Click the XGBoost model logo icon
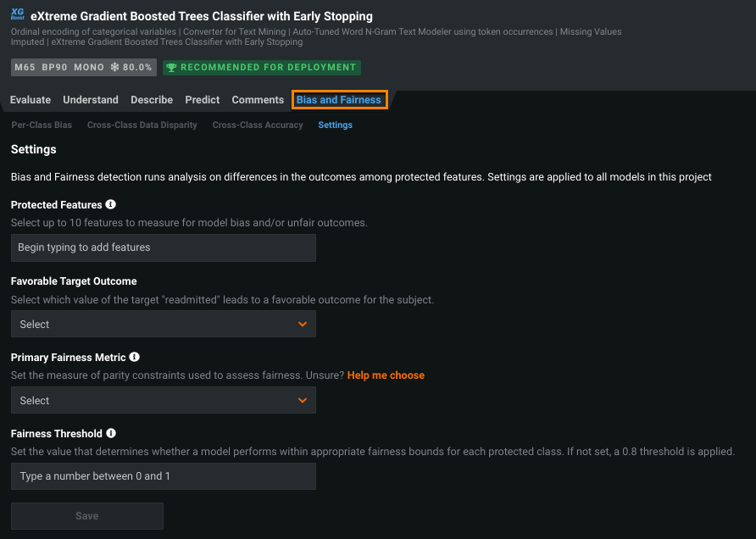This screenshot has width=756, height=539. click(17, 16)
